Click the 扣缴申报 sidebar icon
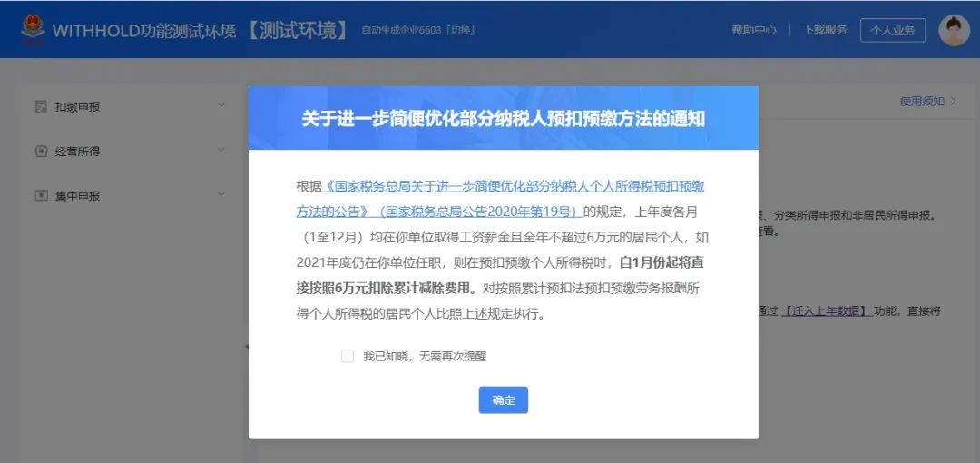 pos(41,107)
